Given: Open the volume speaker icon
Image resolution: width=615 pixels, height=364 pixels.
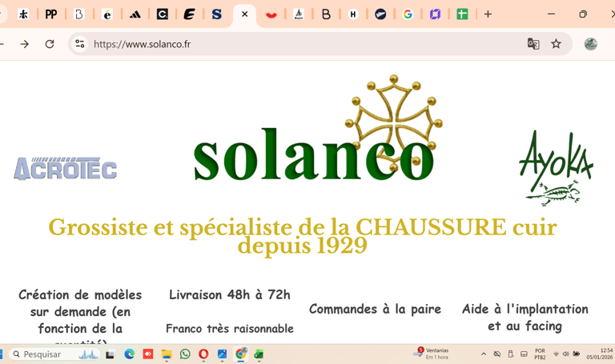Looking at the screenshot, I should pyautogui.click(x=565, y=354).
